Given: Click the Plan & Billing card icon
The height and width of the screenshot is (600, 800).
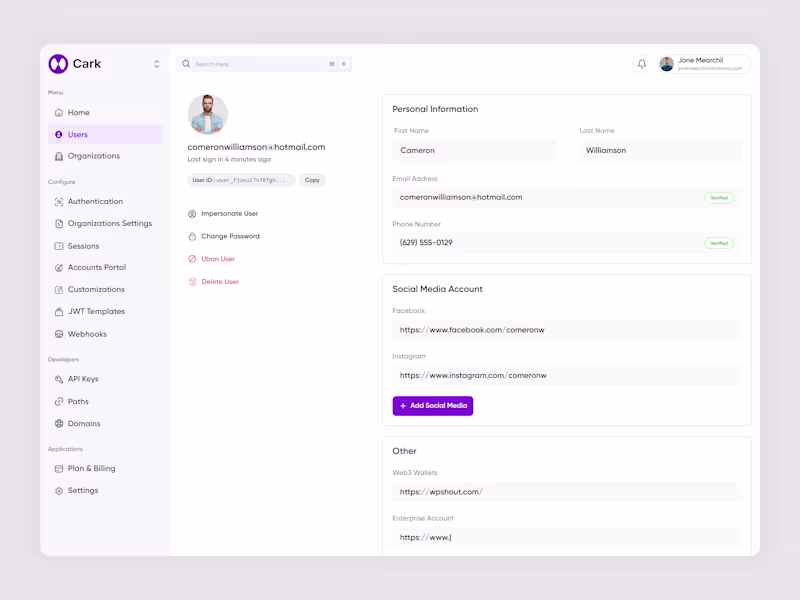Looking at the screenshot, I should [59, 468].
